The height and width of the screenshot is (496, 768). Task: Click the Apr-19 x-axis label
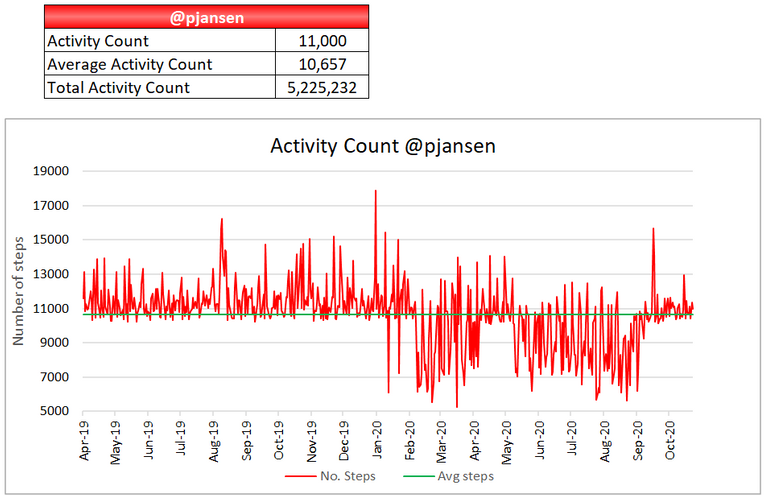click(84, 440)
